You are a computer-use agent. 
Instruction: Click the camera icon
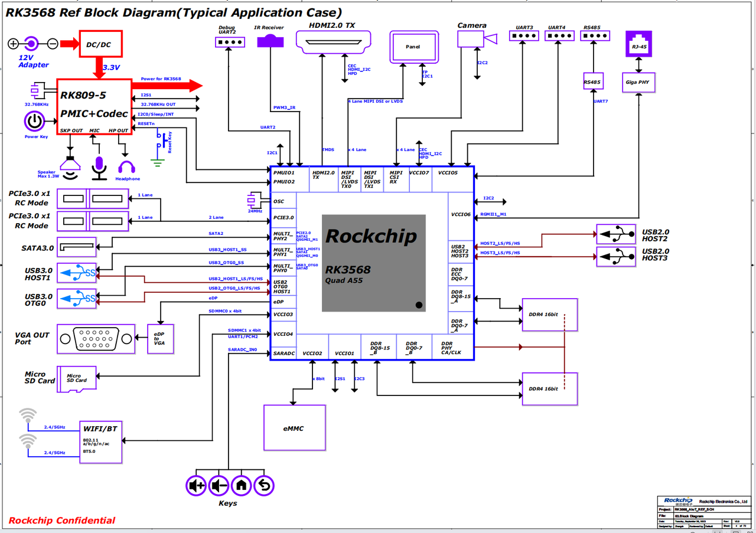(x=476, y=39)
